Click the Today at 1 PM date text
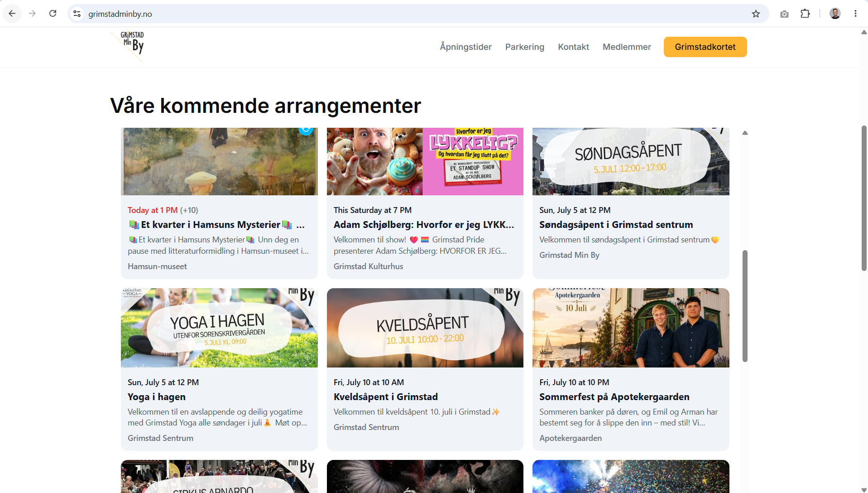This screenshot has width=868, height=493. pos(153,210)
